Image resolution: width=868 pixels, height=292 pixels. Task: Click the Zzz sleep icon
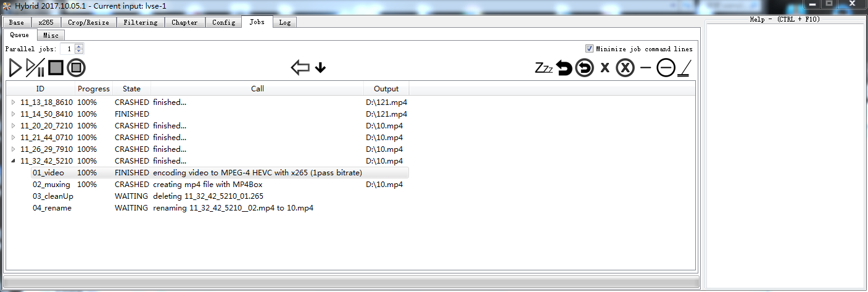(544, 68)
